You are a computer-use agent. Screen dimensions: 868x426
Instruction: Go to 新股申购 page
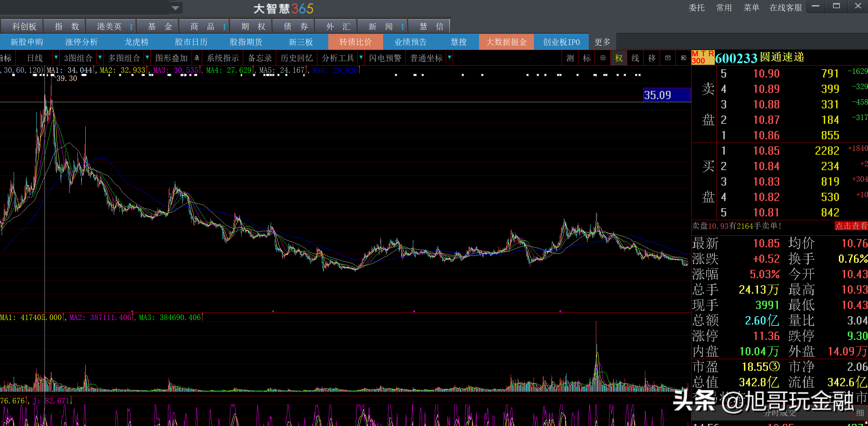27,42
